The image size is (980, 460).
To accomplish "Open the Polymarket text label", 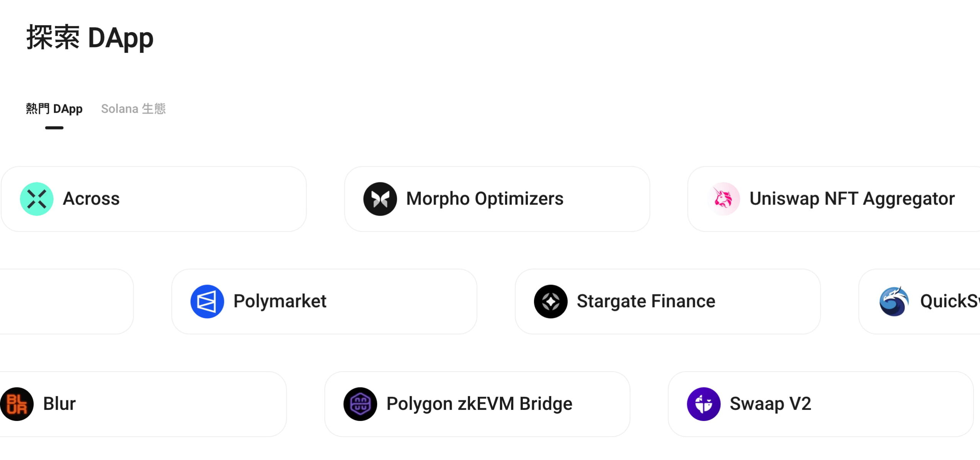I will click(x=280, y=301).
